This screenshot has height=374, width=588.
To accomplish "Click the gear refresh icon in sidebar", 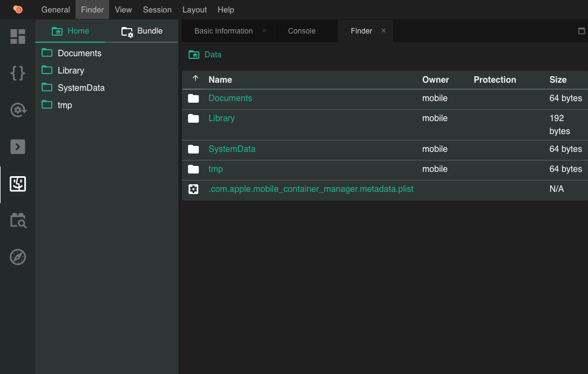I will pos(18,110).
